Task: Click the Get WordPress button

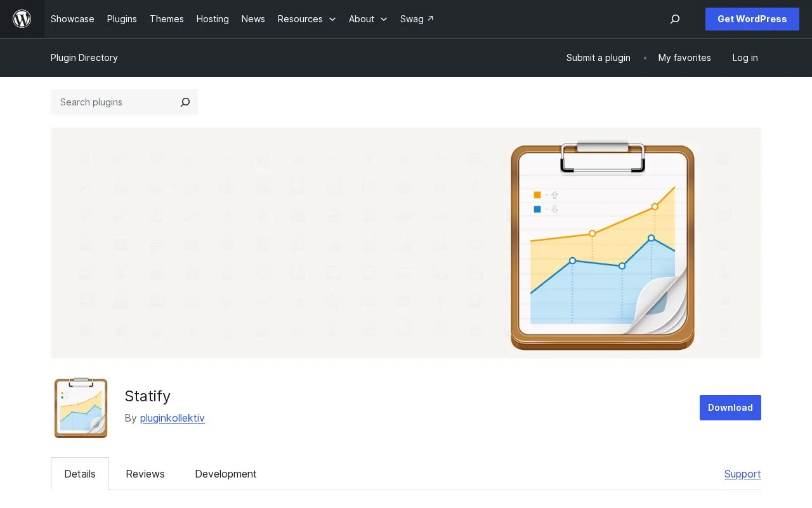Action: click(x=752, y=19)
